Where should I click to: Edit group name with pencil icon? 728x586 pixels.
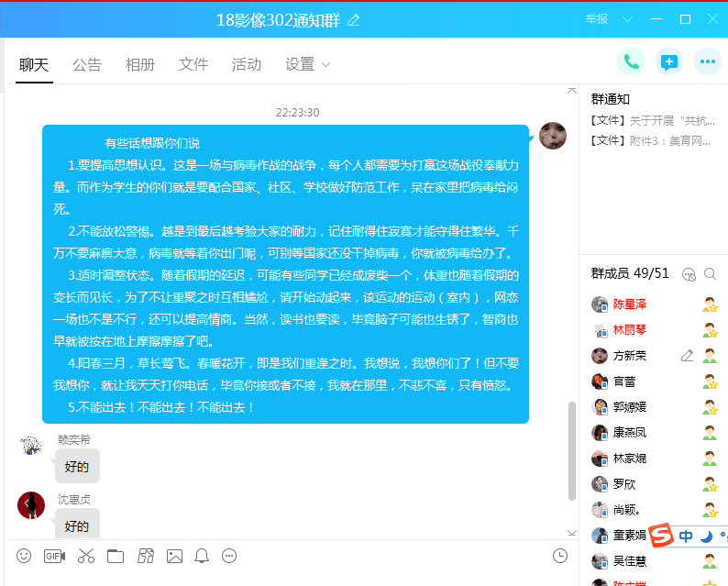(354, 19)
